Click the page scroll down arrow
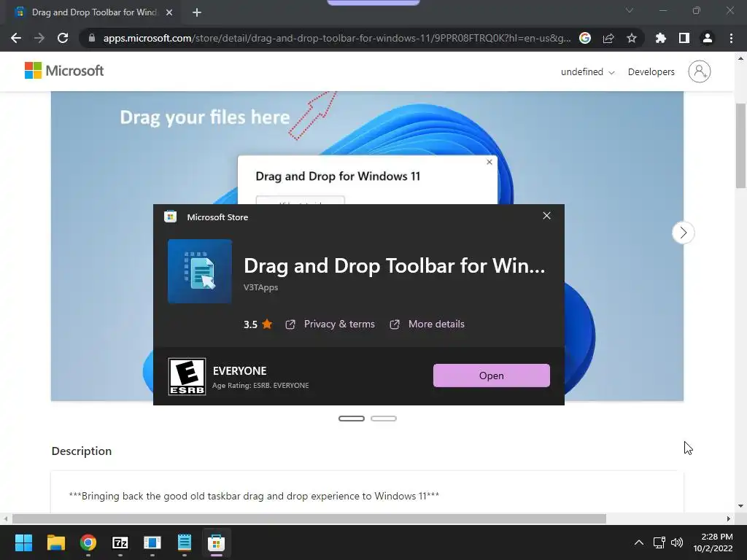The image size is (747, 560). [740, 506]
